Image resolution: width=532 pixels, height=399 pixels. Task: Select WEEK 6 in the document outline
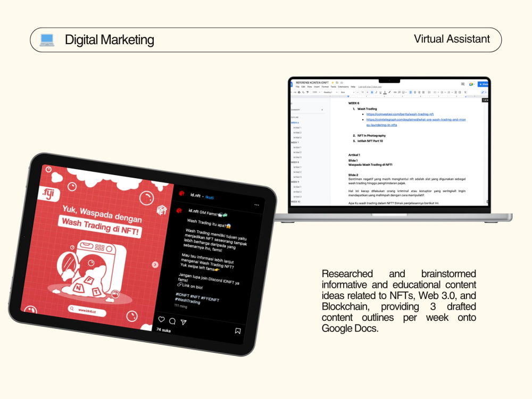click(295, 122)
